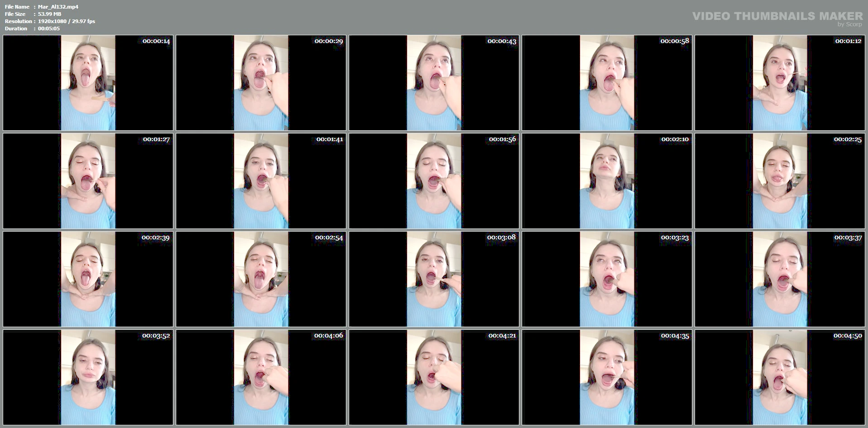Screen dimensions: 868x428
Task: Choose the thumbnail marked 00:04:35
Action: [x=607, y=377]
